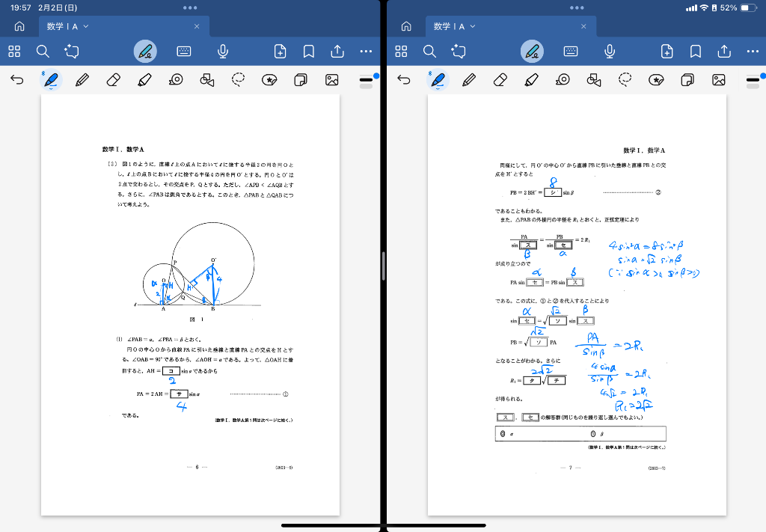766x532 pixels.
Task: Toggle microphone audio recording in the left pane
Action: [x=223, y=51]
